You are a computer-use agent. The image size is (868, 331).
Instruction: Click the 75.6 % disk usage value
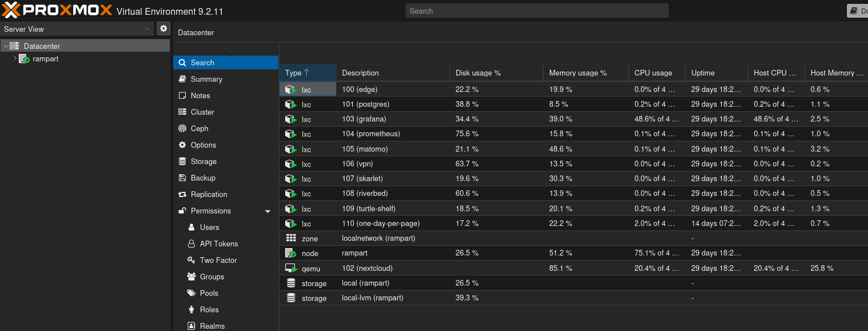coord(467,134)
